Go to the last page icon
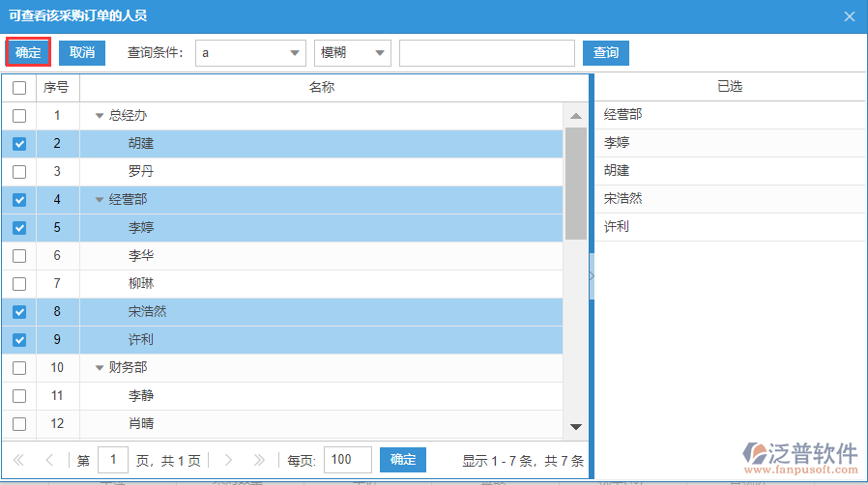This screenshot has width=868, height=485. [x=259, y=460]
